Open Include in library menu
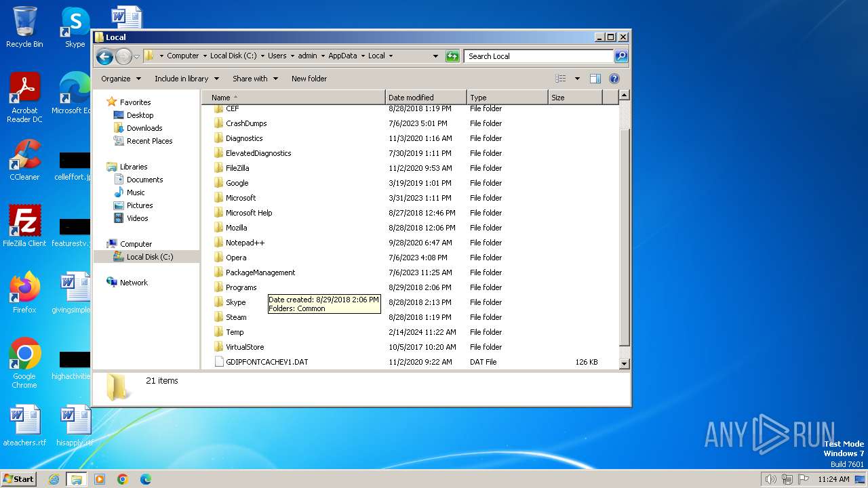The image size is (868, 488). click(186, 79)
